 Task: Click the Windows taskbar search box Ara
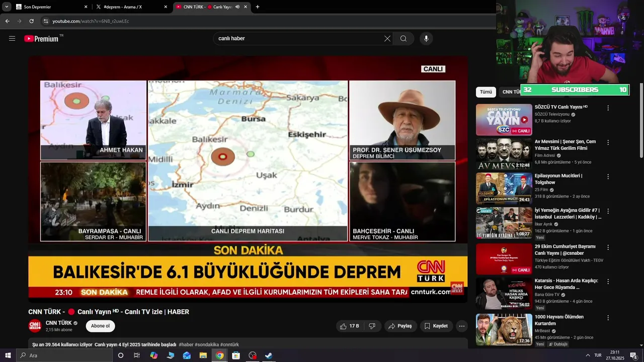tap(63, 355)
